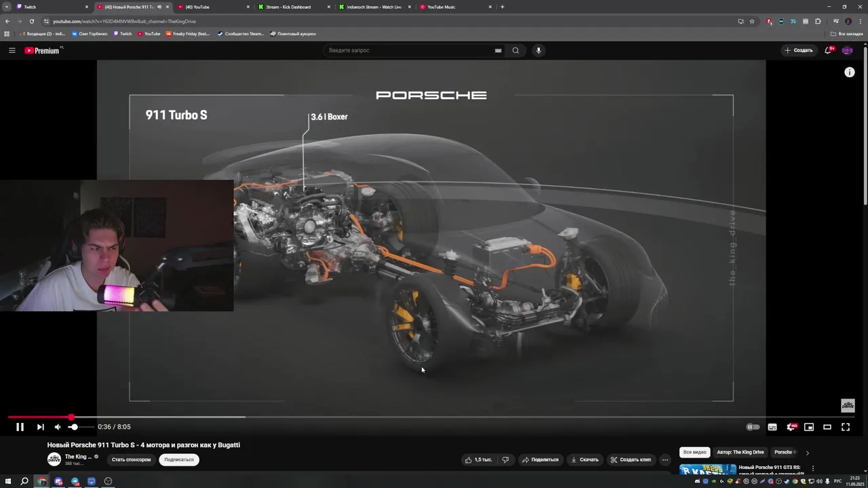Open the Chrome apps grid icon

[7, 34]
